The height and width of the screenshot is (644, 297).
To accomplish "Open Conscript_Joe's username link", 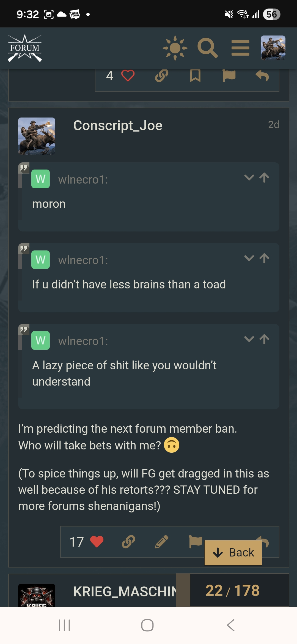I will click(x=118, y=125).
